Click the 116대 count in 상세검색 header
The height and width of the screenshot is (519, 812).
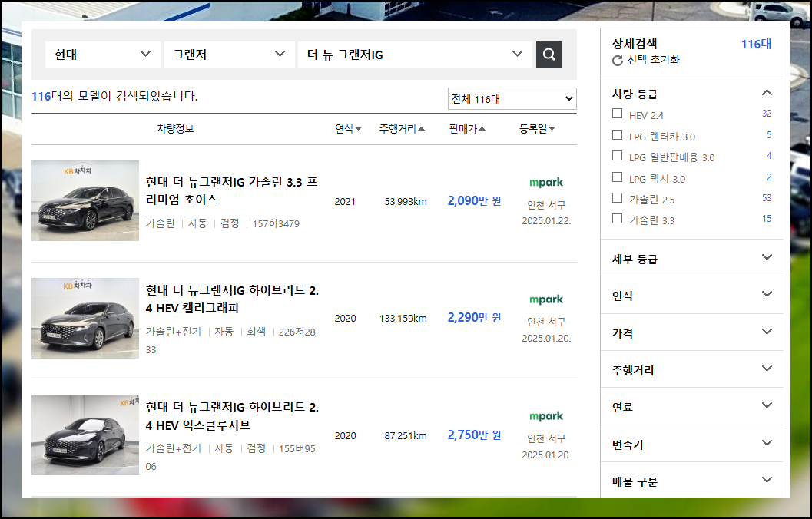(756, 45)
